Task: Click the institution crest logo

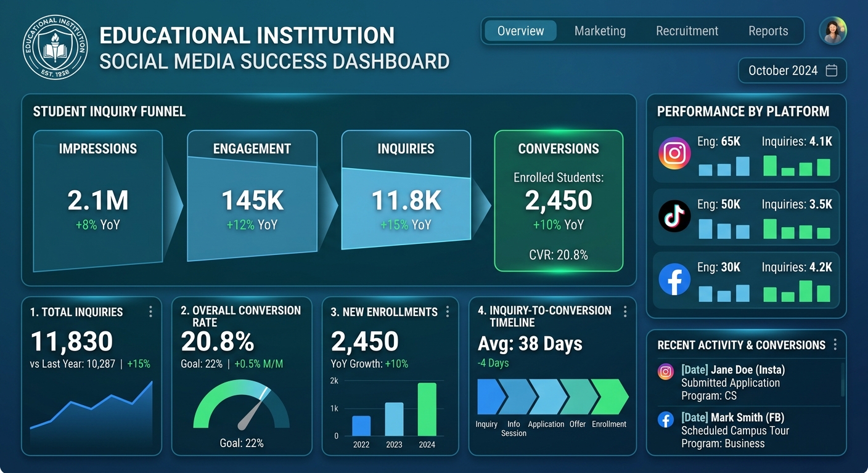Action: click(x=55, y=47)
